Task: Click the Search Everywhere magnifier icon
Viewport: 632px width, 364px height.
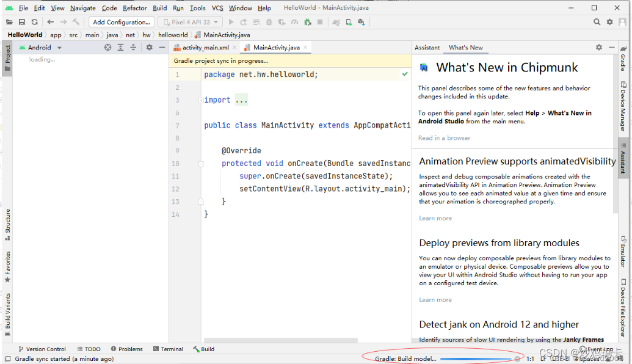Action: click(x=597, y=22)
